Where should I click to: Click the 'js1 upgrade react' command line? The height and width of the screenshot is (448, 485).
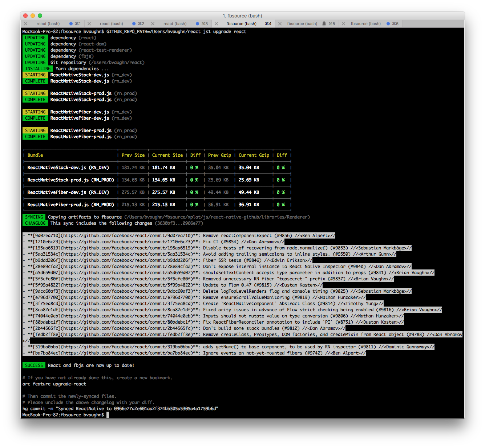tap(134, 32)
